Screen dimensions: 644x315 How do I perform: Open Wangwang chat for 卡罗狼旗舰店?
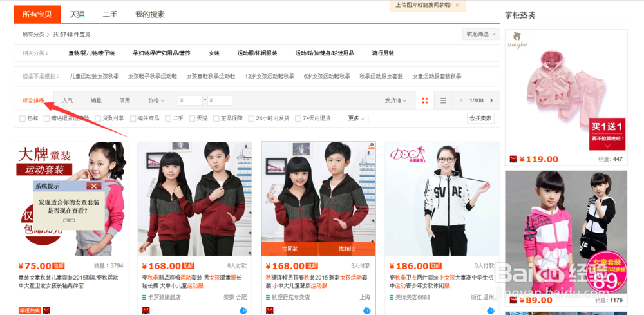coord(243,310)
